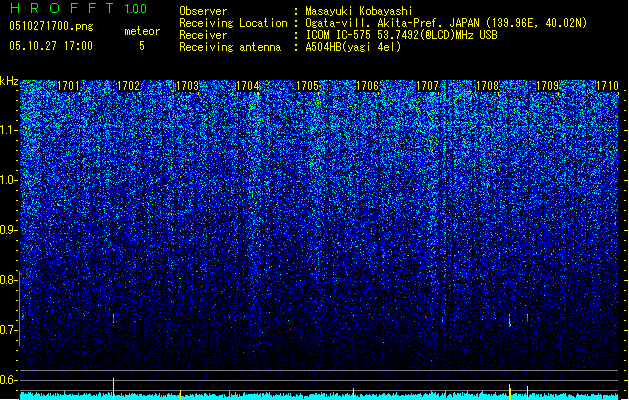Image resolution: width=629 pixels, height=400 pixels.
Task: Click the 0.9 kHz axis label
Action: (8, 230)
